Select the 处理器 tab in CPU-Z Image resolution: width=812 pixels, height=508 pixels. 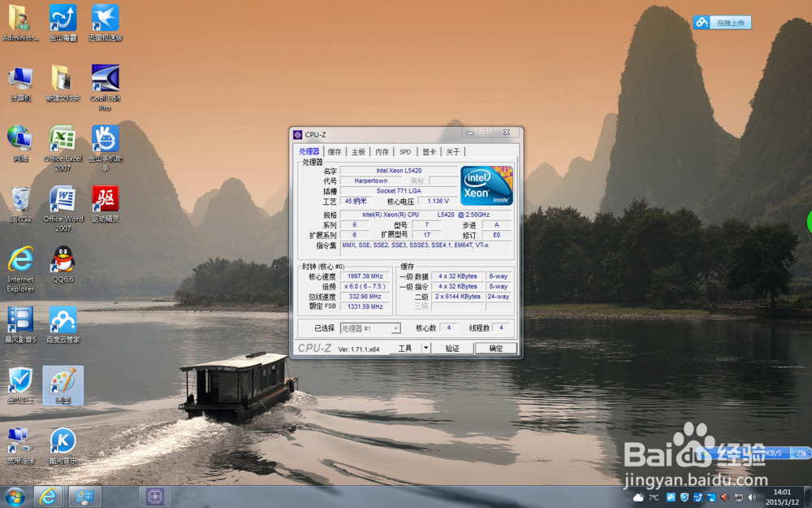(309, 151)
